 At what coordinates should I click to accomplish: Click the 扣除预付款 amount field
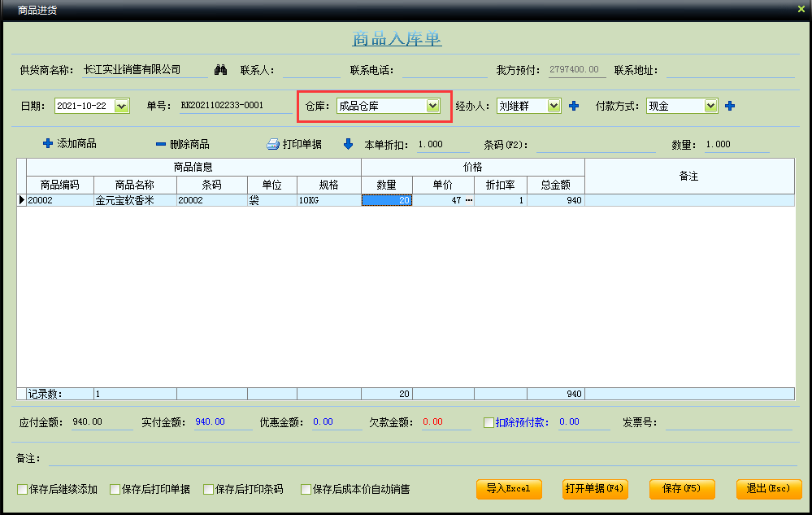(584, 422)
